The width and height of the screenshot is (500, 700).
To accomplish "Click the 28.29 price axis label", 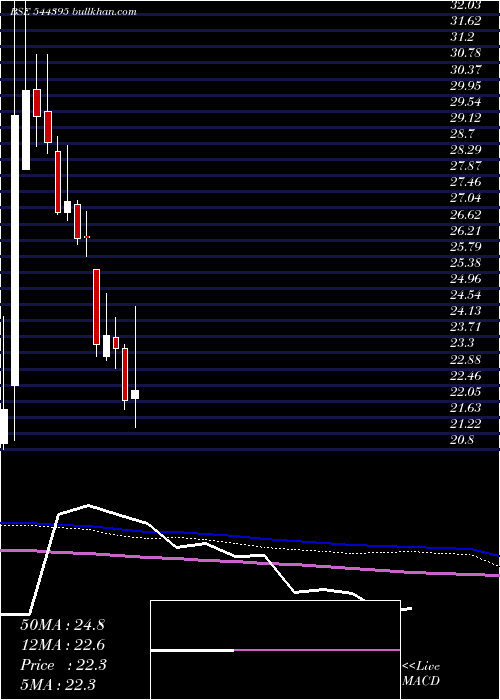I will tap(467, 150).
